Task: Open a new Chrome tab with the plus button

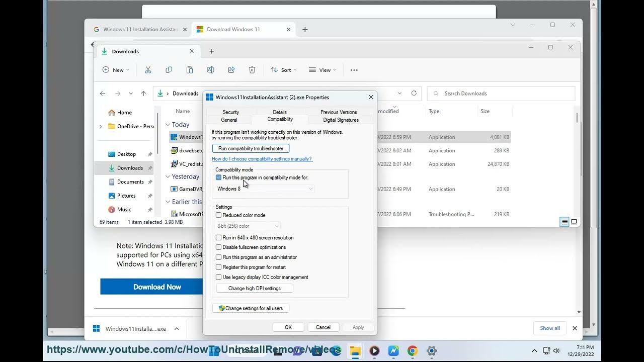Action: tap(305, 29)
